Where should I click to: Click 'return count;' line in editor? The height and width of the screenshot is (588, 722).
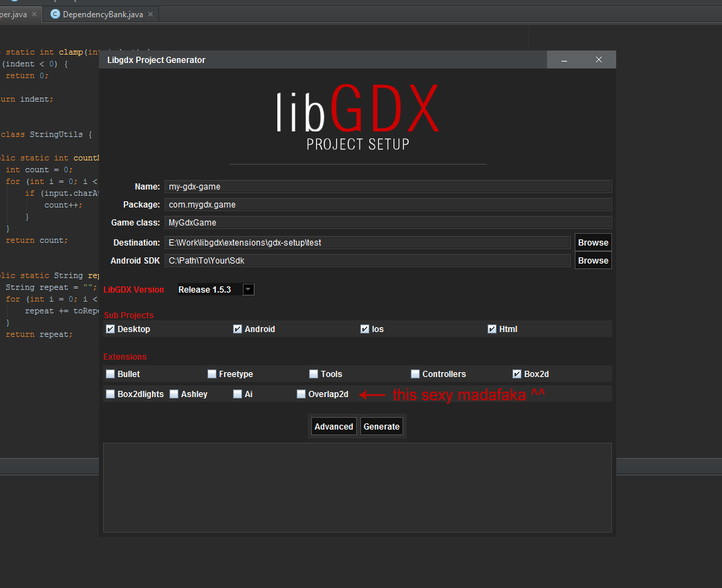tap(37, 240)
